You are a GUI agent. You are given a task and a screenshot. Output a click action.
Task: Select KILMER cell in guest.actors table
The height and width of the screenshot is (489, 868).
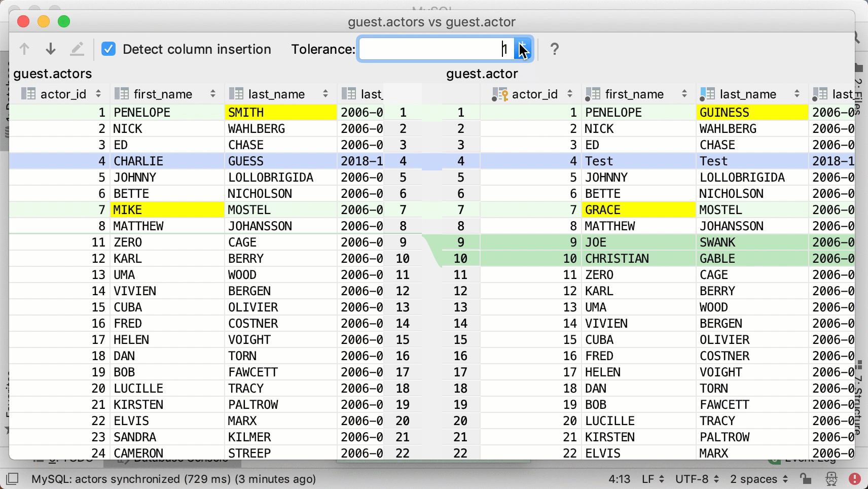click(280, 437)
